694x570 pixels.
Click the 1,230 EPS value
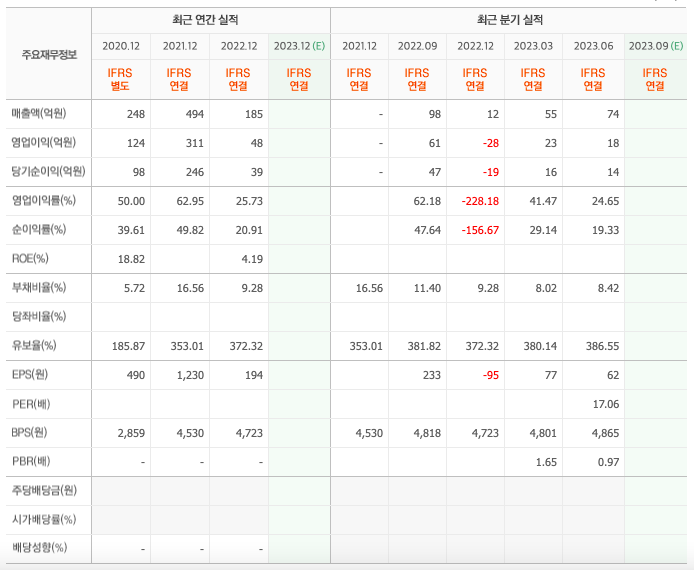pyautogui.click(x=190, y=375)
